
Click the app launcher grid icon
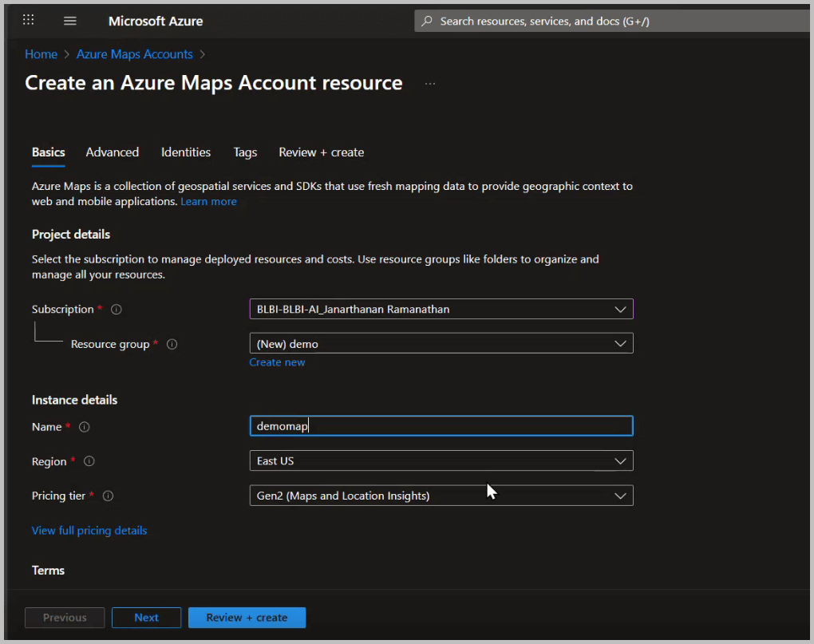pyautogui.click(x=28, y=20)
